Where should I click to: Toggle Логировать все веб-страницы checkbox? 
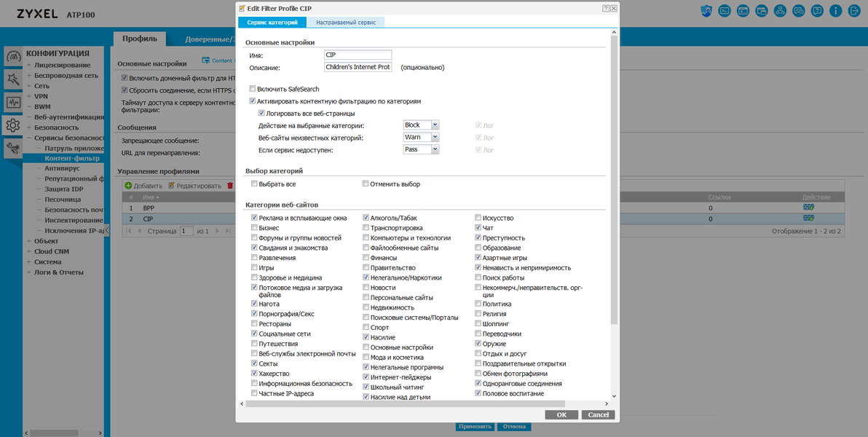(261, 113)
